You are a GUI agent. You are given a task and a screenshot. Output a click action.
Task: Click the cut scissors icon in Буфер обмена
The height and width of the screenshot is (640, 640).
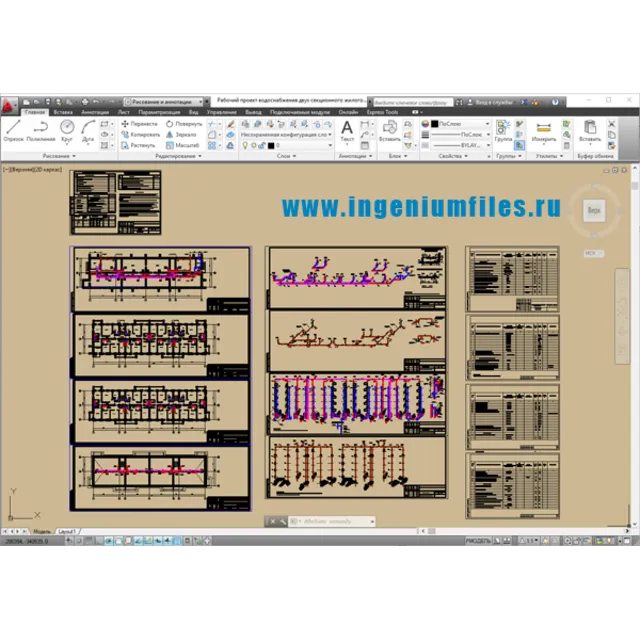pyautogui.click(x=611, y=124)
